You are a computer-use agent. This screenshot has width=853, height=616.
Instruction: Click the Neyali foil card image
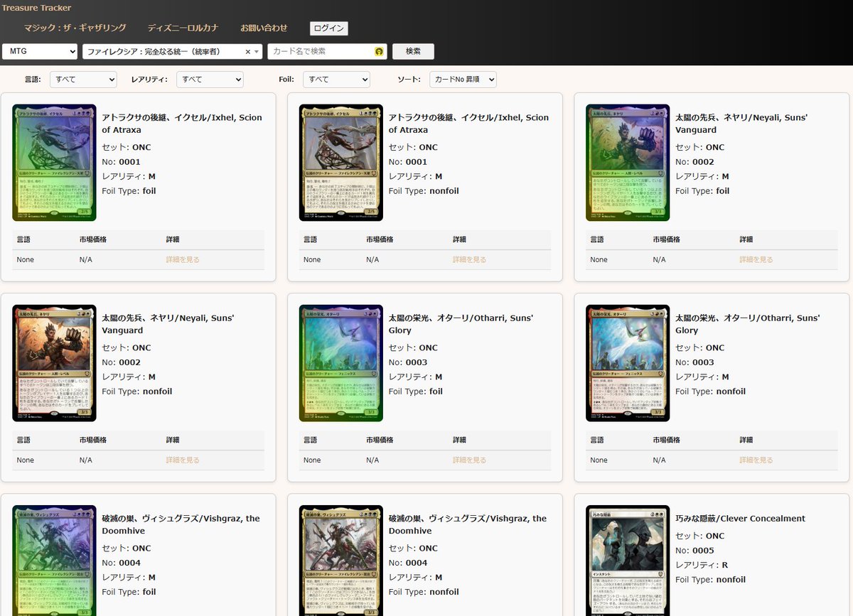pos(628,163)
